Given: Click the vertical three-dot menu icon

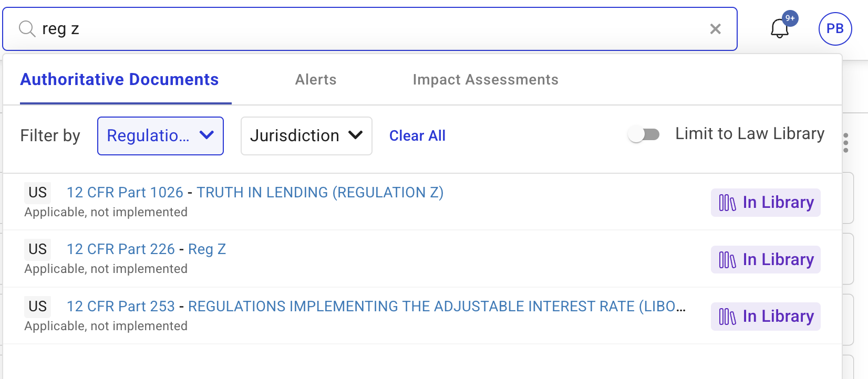Looking at the screenshot, I should tap(845, 143).
